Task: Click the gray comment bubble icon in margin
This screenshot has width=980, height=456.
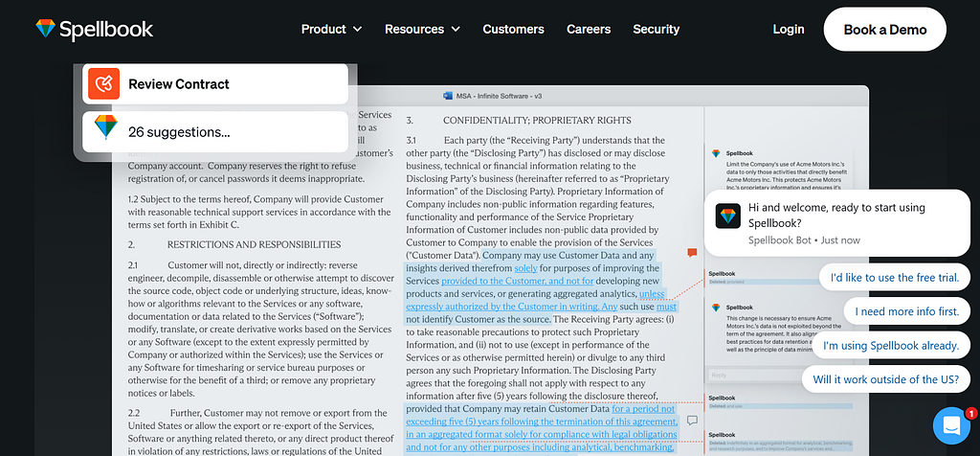Action: 692,421
